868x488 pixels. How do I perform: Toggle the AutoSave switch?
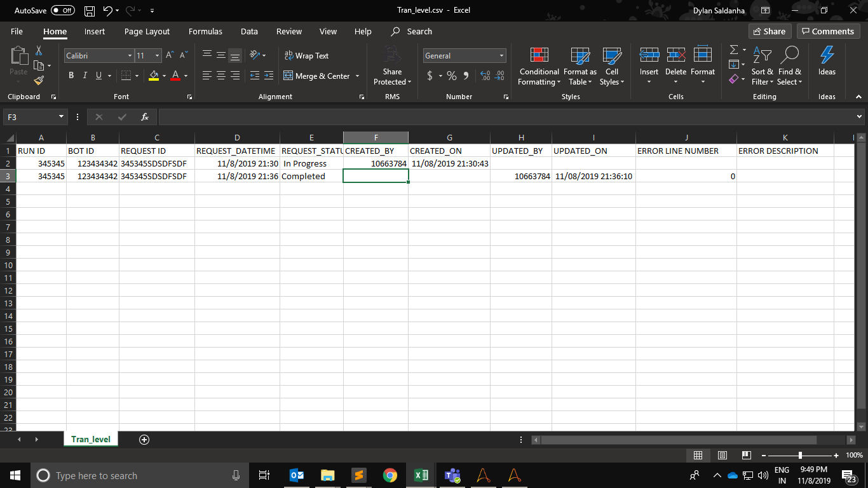tap(62, 11)
